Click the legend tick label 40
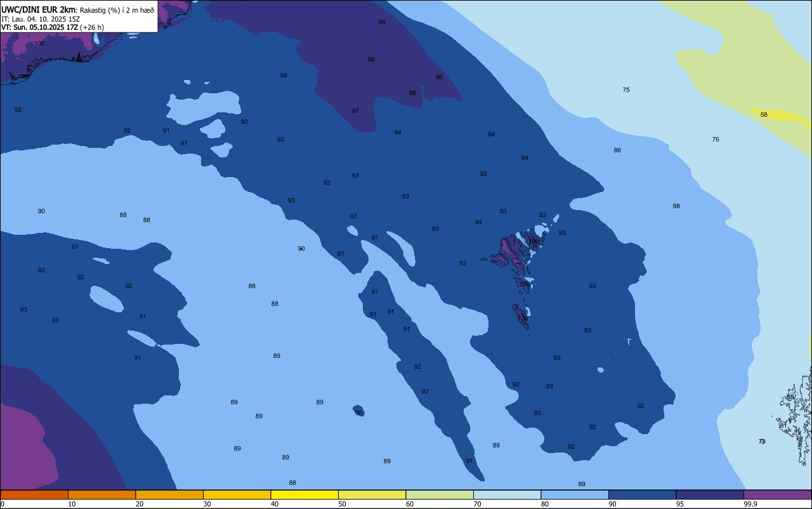This screenshot has width=812, height=509. point(275,504)
